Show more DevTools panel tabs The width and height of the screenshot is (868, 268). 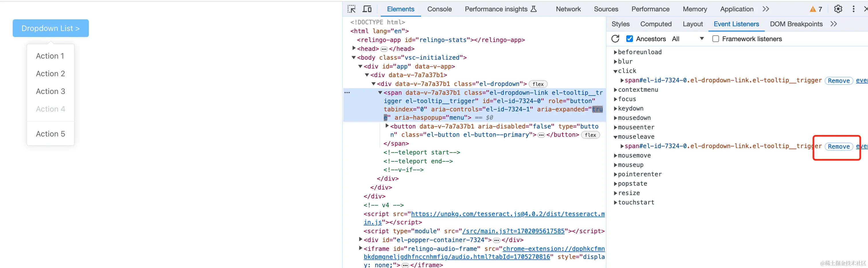click(x=766, y=9)
